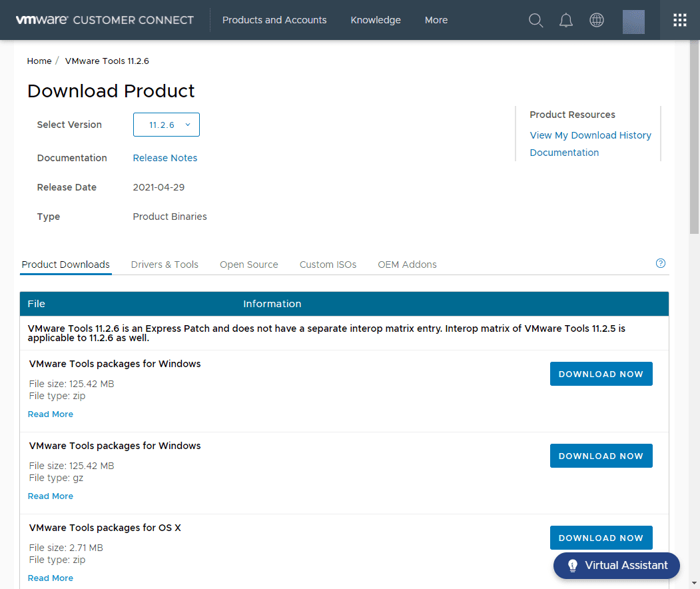The height and width of the screenshot is (589, 700).
Task: Open Products and Accounts menu
Action: 274,20
